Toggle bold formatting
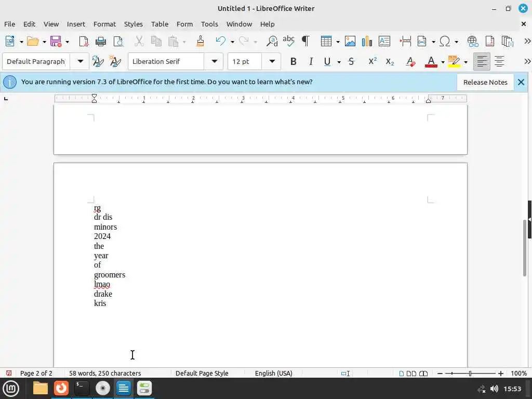 (294, 61)
